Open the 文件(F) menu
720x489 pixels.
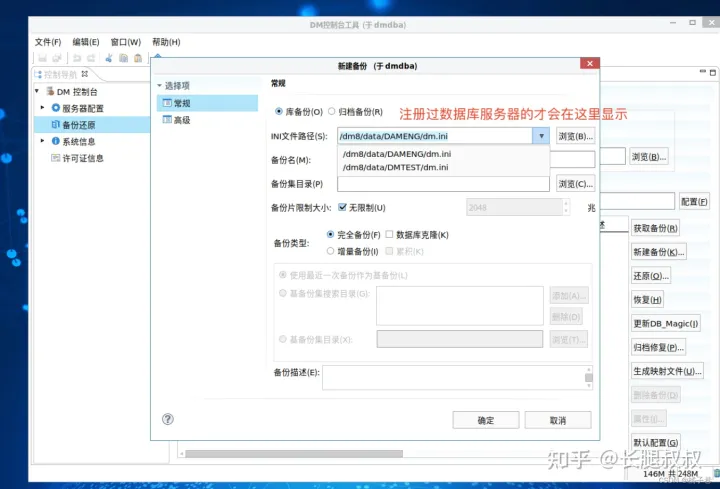coord(48,42)
